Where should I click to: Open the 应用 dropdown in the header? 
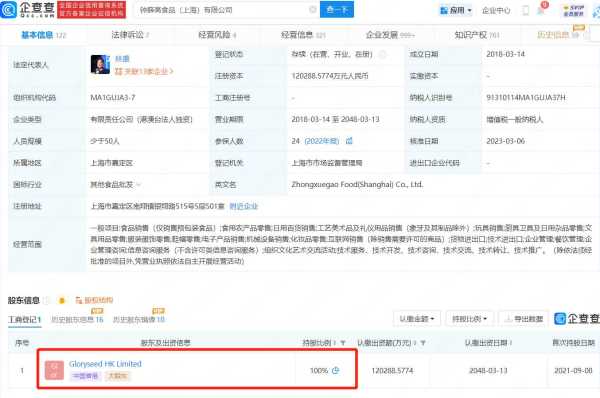(x=456, y=10)
